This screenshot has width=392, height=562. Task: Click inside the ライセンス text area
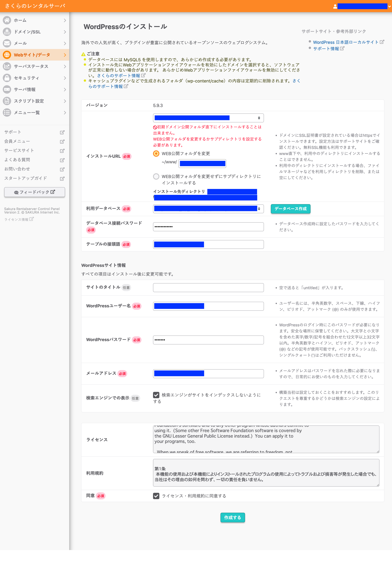[x=266, y=439]
